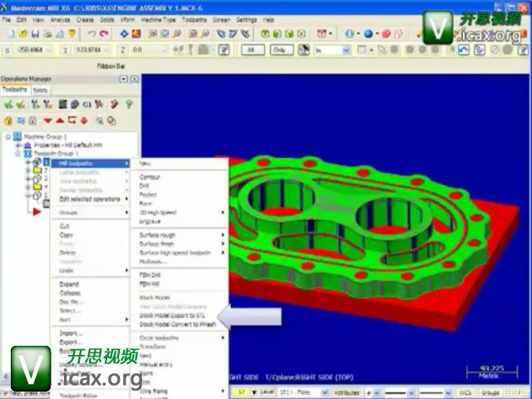Click the red delete all operations icon
Viewport: 532px width, 399px height.
(114, 105)
